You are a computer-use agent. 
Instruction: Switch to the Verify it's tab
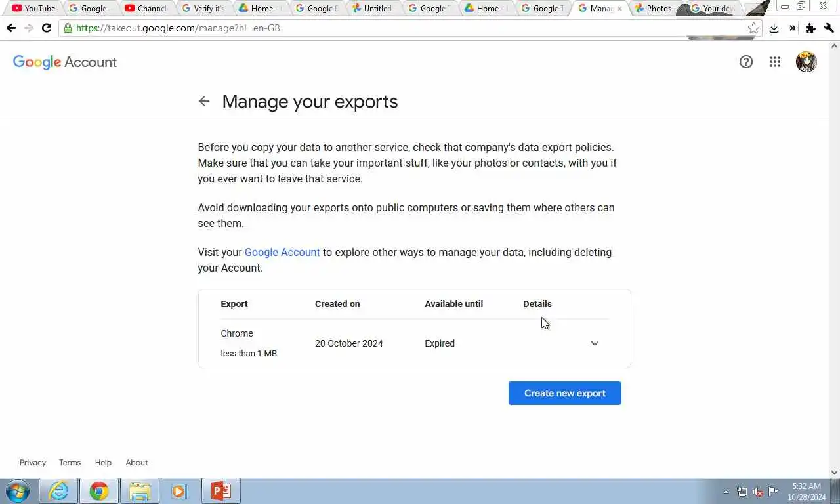pyautogui.click(x=203, y=9)
